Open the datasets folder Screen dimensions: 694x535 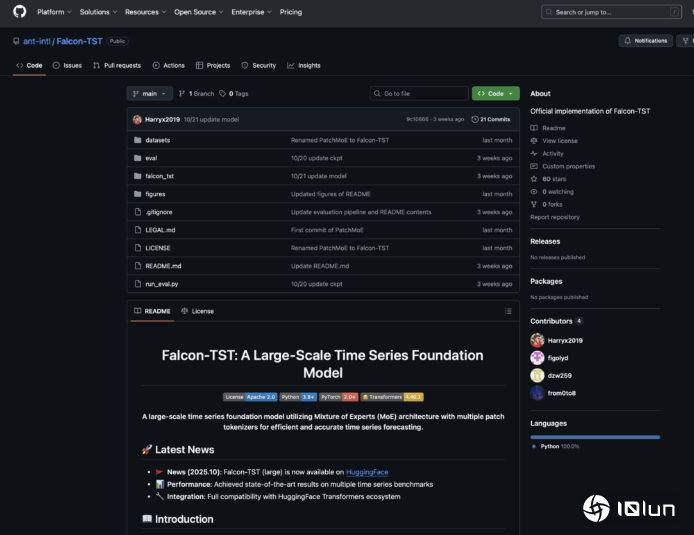[158, 140]
